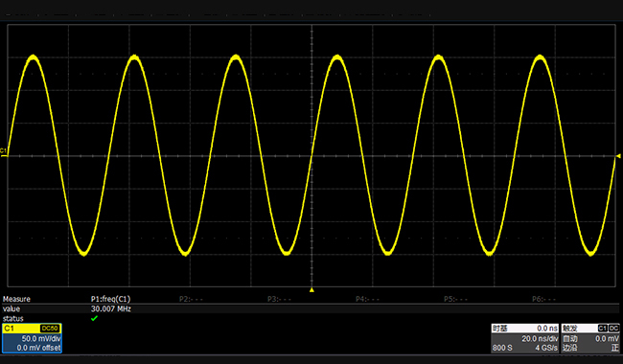Viewport: 623px width, 364px height.
Task: Click the 20.0 ns/div timebase setting
Action: tap(540, 338)
